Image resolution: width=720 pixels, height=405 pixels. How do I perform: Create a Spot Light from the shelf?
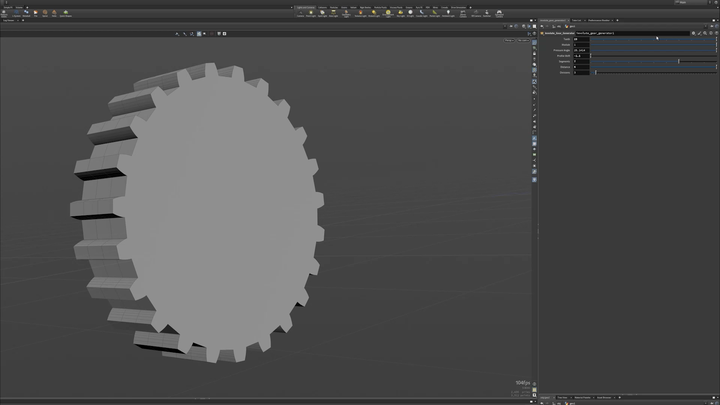click(x=322, y=13)
